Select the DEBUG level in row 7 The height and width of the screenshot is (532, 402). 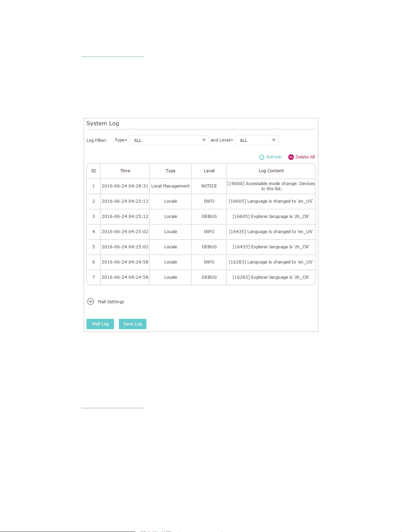[209, 277]
